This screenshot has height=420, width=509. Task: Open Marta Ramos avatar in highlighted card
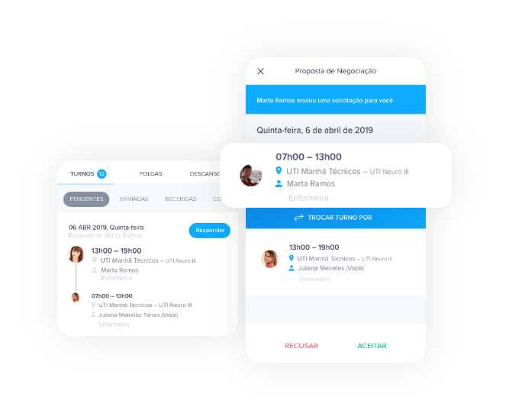click(x=250, y=176)
